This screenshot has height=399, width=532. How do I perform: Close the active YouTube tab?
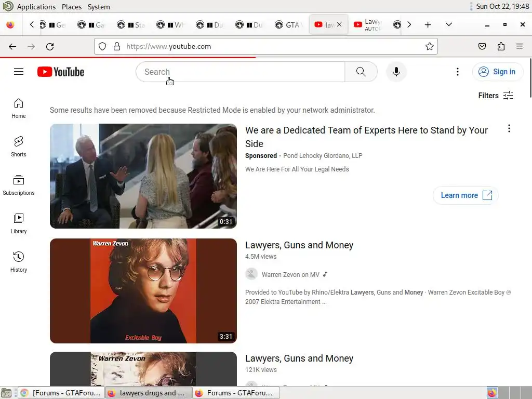339,24
